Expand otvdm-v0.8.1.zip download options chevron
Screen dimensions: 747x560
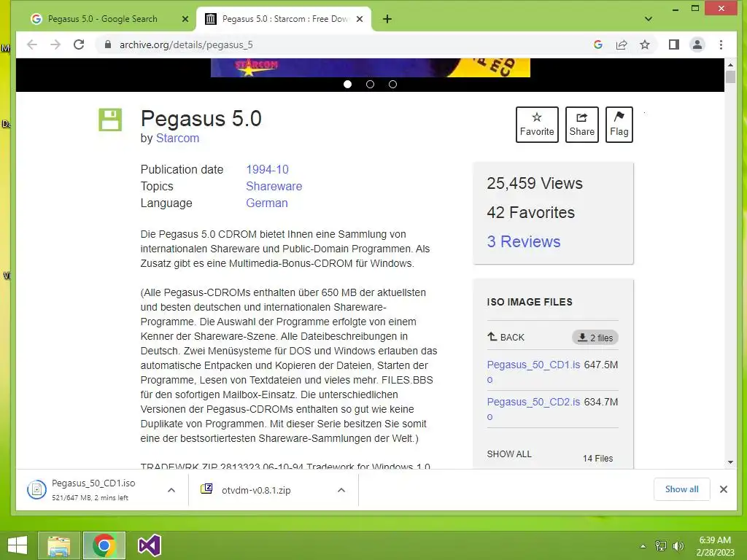pos(341,490)
